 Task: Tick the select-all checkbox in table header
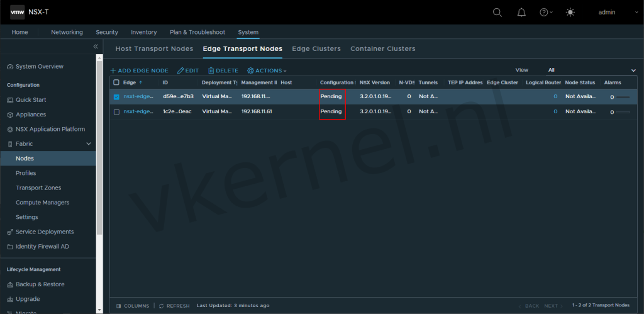pos(116,82)
